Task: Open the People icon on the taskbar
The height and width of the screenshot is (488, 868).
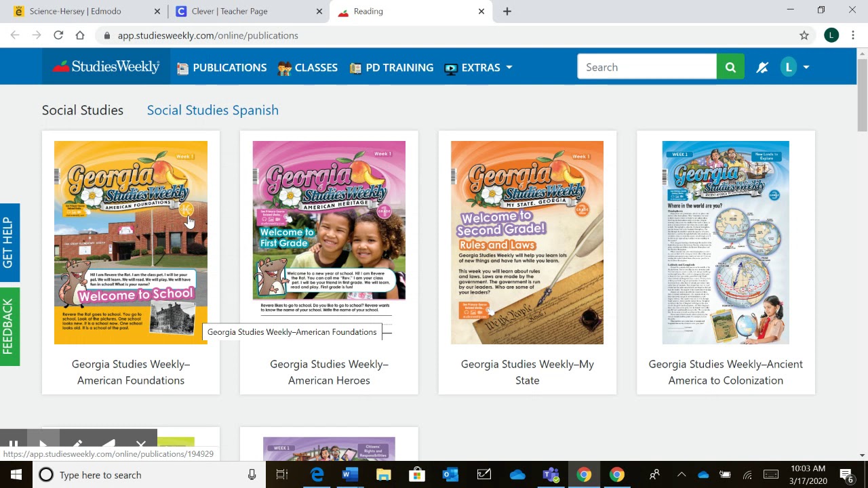Action: coord(654,474)
